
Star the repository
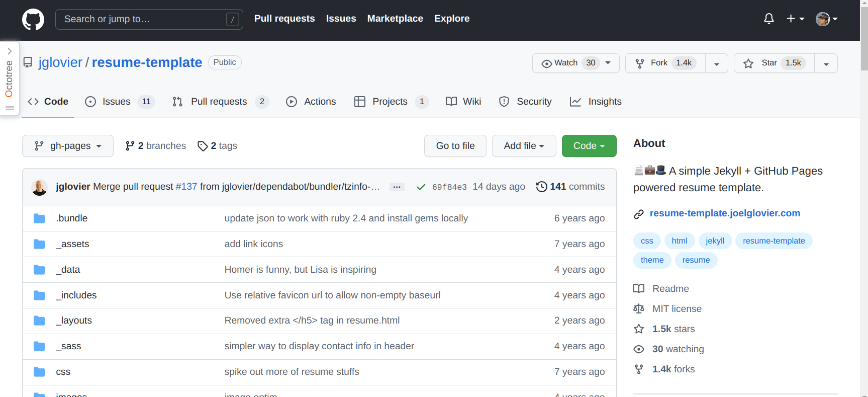tap(775, 63)
